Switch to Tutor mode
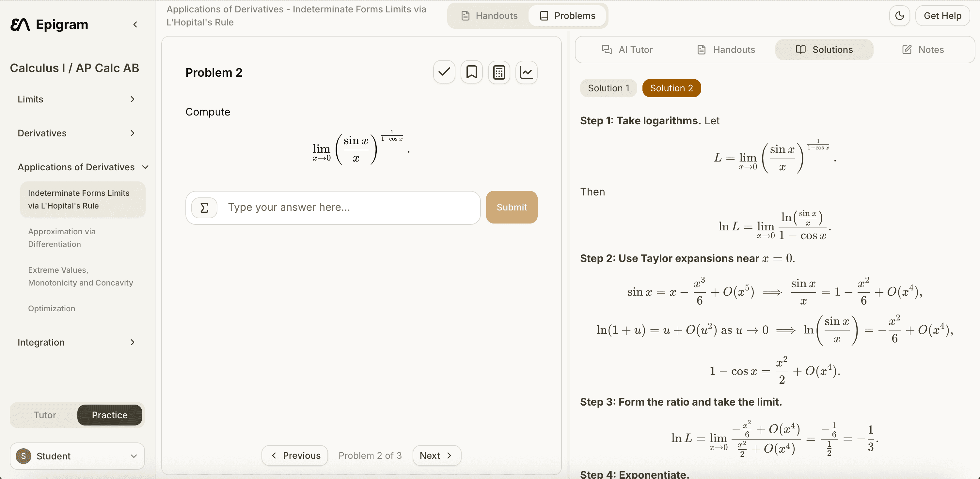This screenshot has height=479, width=980. point(44,415)
